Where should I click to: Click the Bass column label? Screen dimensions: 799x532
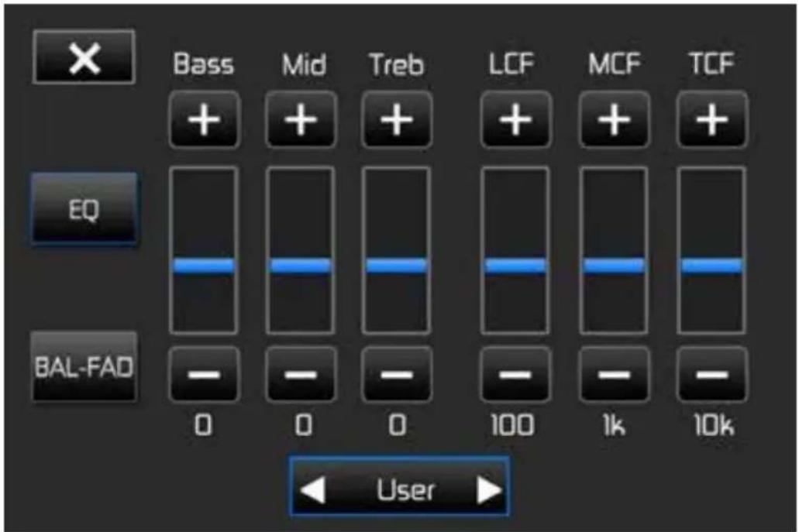[203, 64]
